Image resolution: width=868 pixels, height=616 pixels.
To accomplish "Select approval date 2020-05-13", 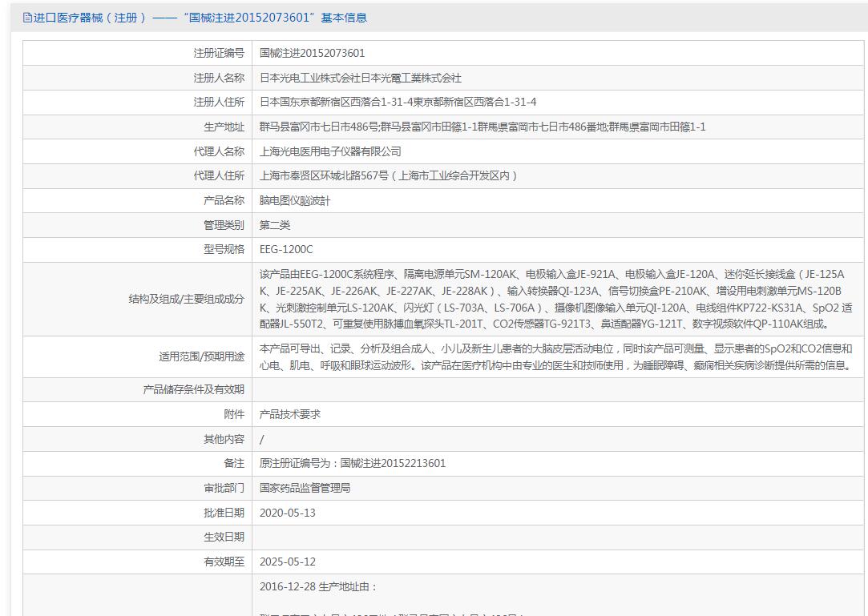I will (x=288, y=513).
